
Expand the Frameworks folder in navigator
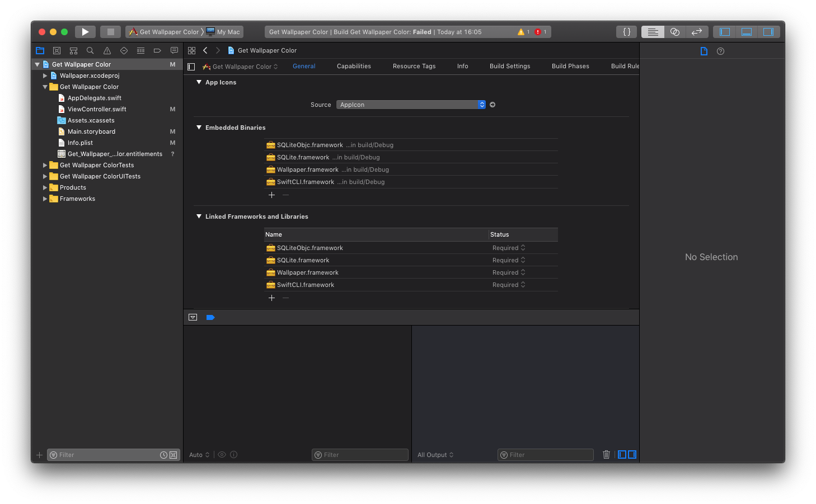pyautogui.click(x=45, y=199)
